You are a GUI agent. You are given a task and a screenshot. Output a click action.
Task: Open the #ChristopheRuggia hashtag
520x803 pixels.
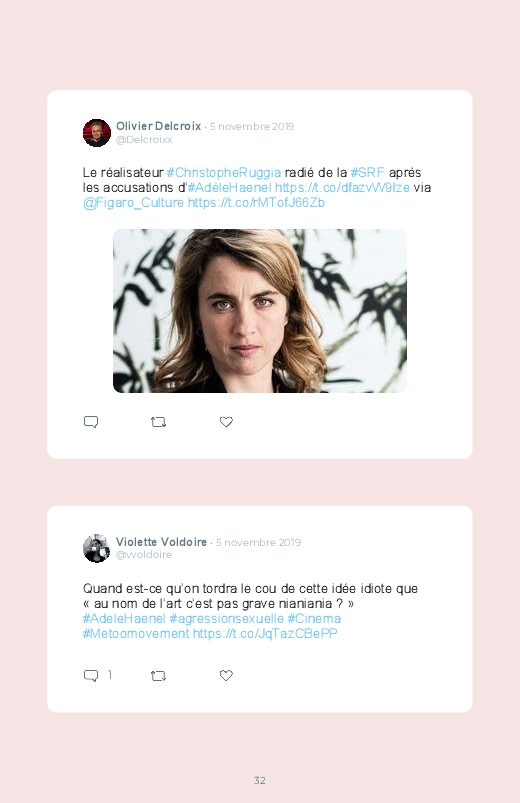[224, 173]
